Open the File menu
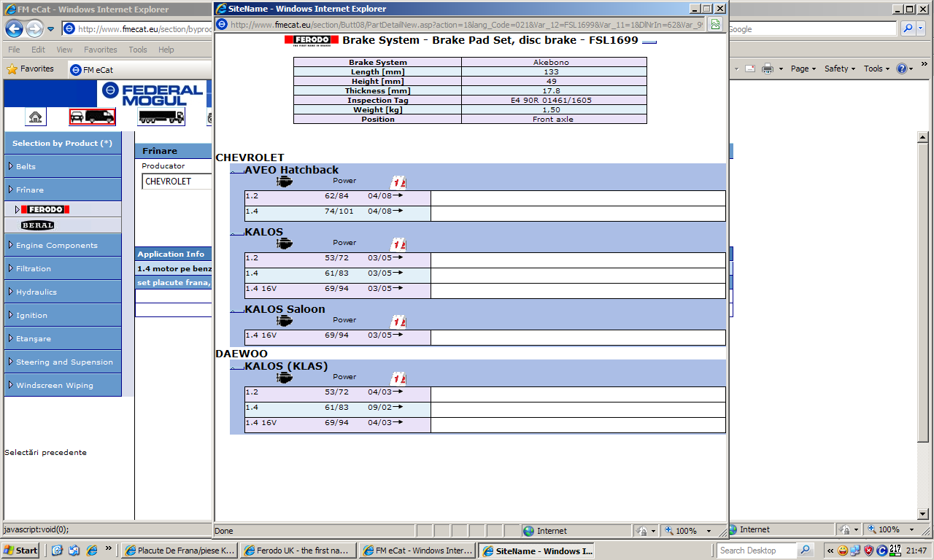This screenshot has width=934, height=560. click(14, 50)
